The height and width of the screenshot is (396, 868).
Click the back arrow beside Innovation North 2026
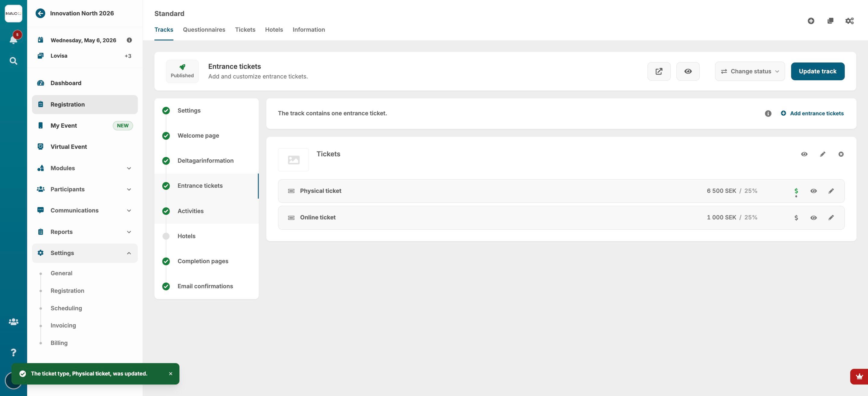click(40, 13)
